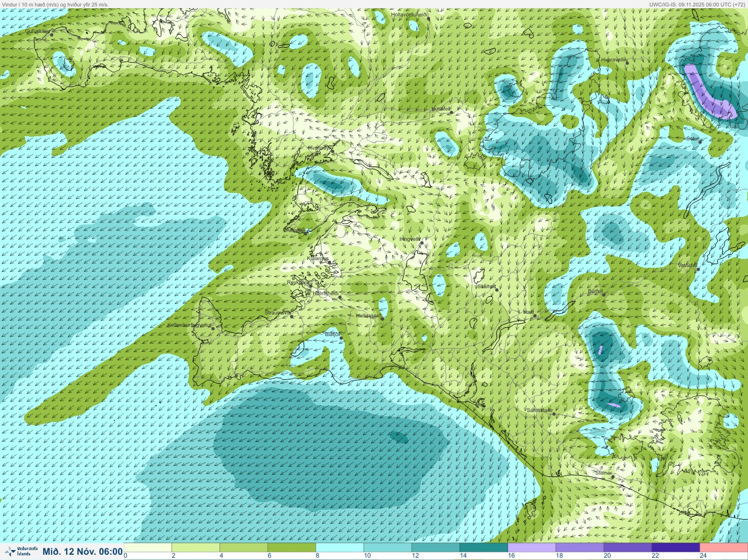
Task: Select the 22–24 m/s dark indigo legend swatch
Action: coord(676,548)
